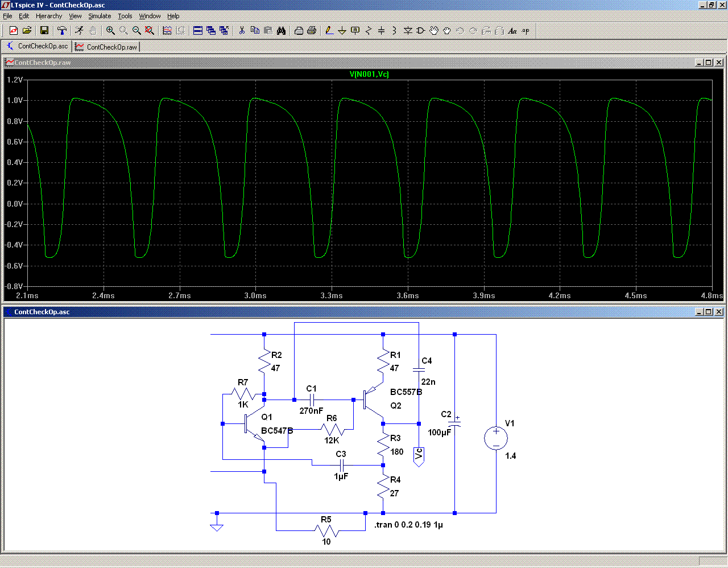
Task: Click the .tran directive text in schematic
Action: tap(408, 525)
